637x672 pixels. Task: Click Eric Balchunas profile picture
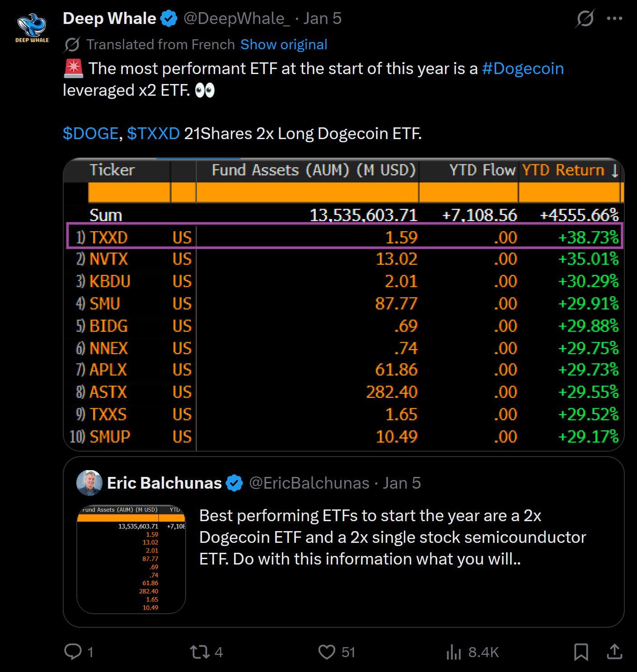89,483
